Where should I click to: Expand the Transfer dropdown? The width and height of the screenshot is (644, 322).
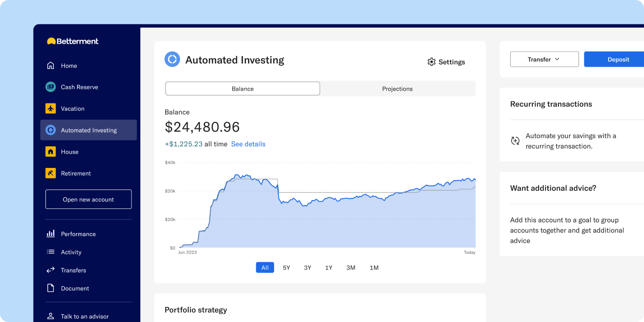544,59
